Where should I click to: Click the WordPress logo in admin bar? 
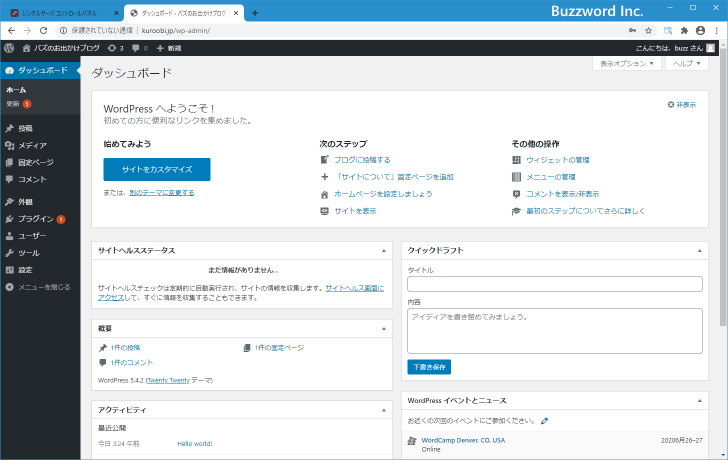click(9, 48)
